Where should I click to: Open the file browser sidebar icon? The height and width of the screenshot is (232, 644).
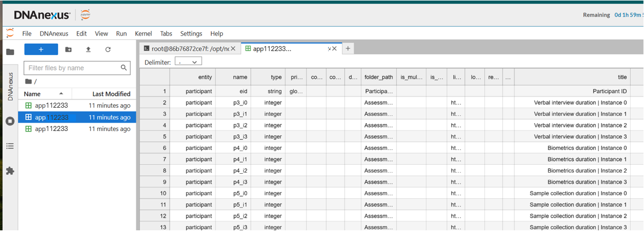click(x=10, y=52)
